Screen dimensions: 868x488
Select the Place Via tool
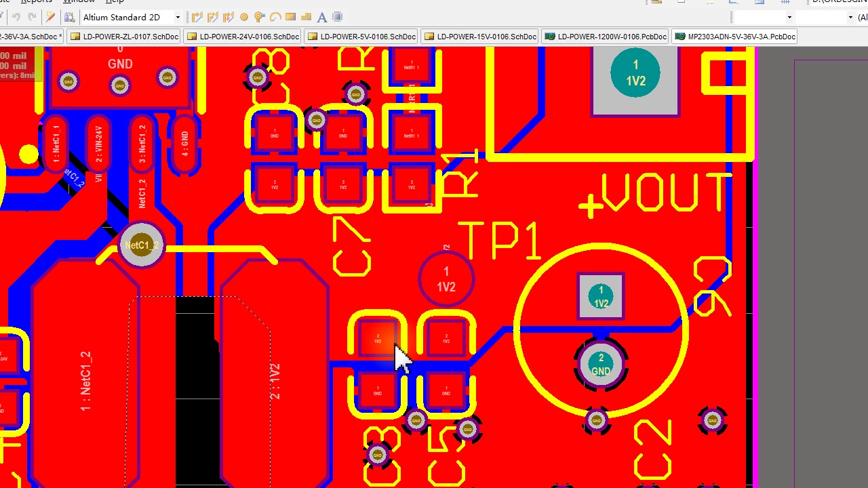tap(260, 17)
